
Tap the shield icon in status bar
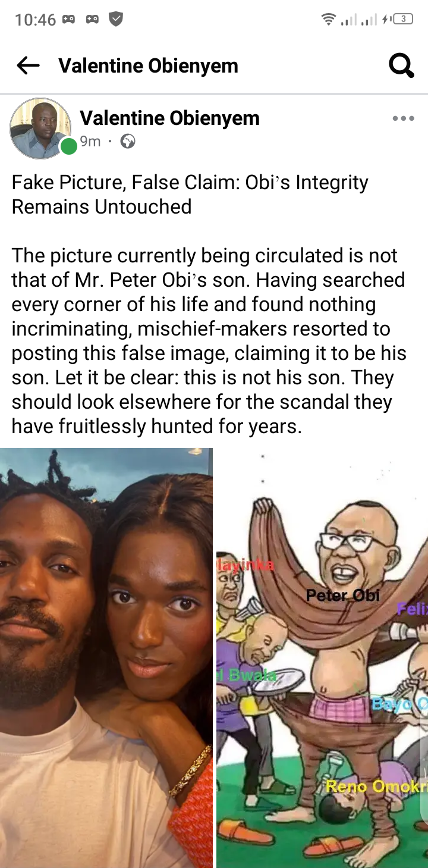[116, 19]
